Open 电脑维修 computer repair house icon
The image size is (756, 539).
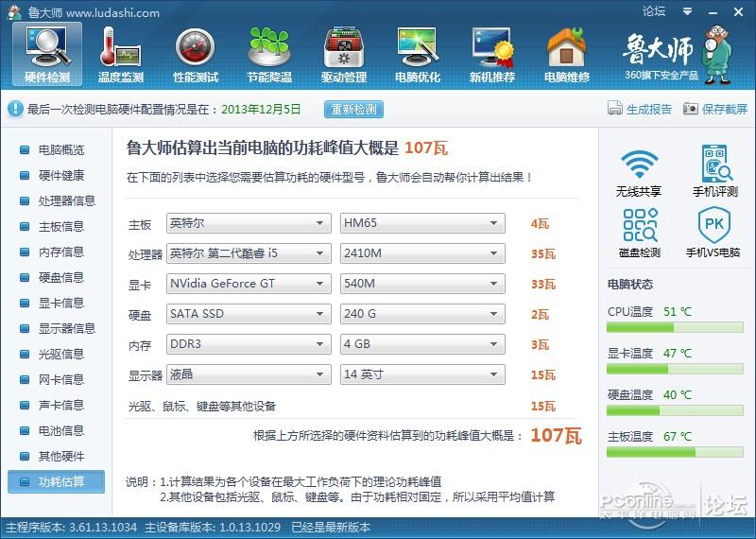566,54
